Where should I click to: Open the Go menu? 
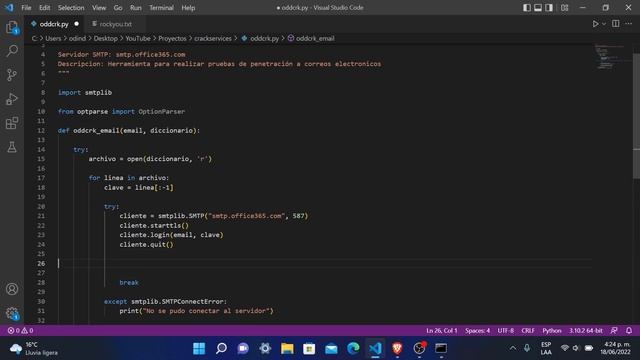[x=118, y=7]
